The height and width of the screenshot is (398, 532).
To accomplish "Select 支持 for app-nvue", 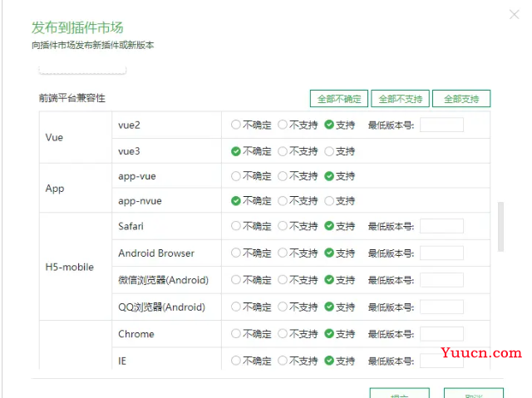I will pyautogui.click(x=329, y=201).
